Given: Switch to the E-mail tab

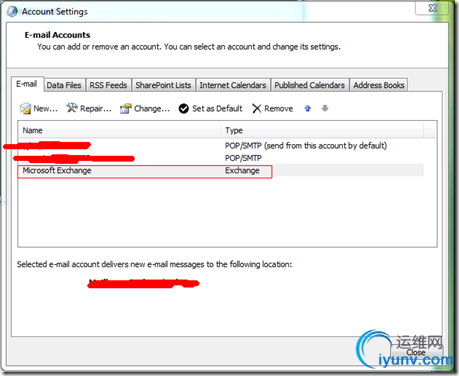Looking at the screenshot, I should pos(27,84).
